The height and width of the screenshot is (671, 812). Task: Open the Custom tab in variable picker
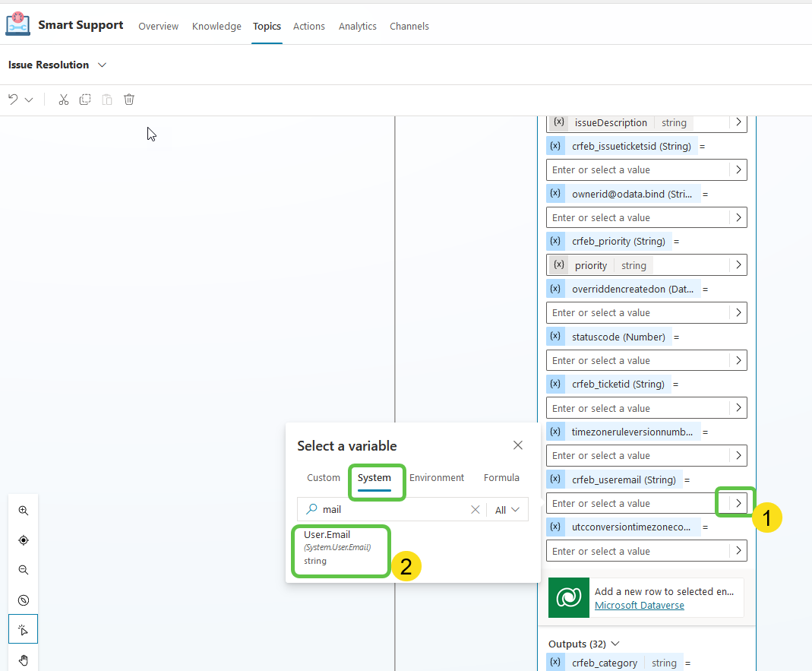323,478
